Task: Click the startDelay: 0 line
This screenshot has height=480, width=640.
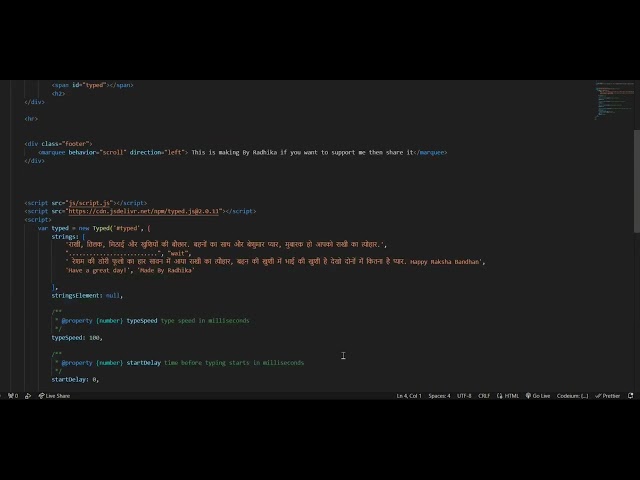Action: point(75,380)
